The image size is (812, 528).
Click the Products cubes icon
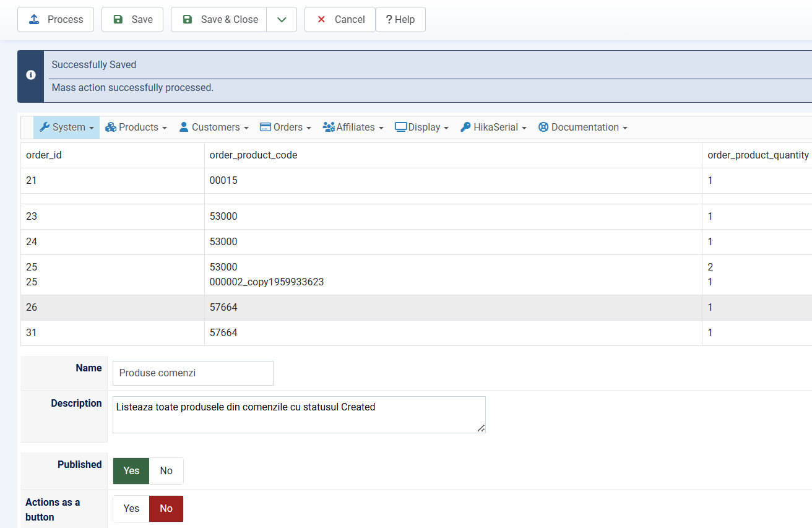(x=111, y=127)
